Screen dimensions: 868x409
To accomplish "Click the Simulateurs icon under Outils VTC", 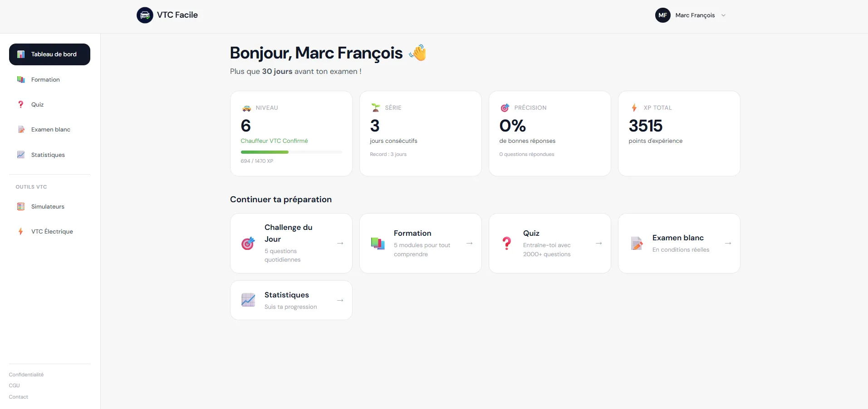I will (x=20, y=206).
